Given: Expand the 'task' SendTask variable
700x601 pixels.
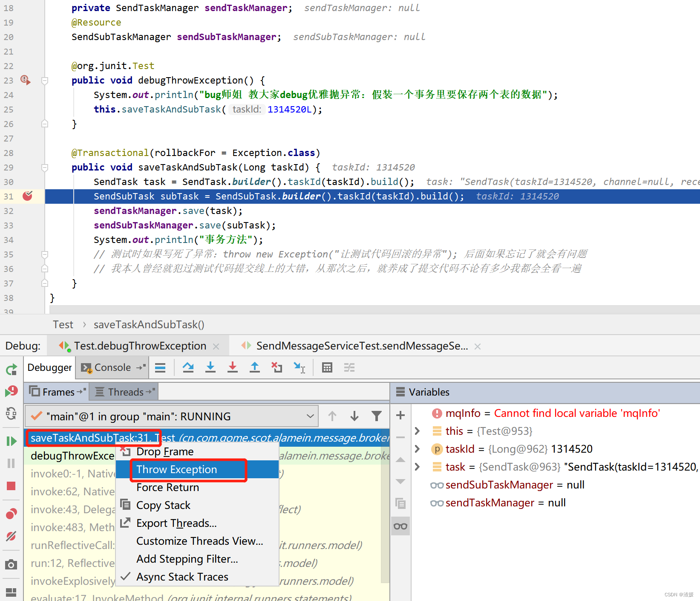Looking at the screenshot, I should coord(417,467).
